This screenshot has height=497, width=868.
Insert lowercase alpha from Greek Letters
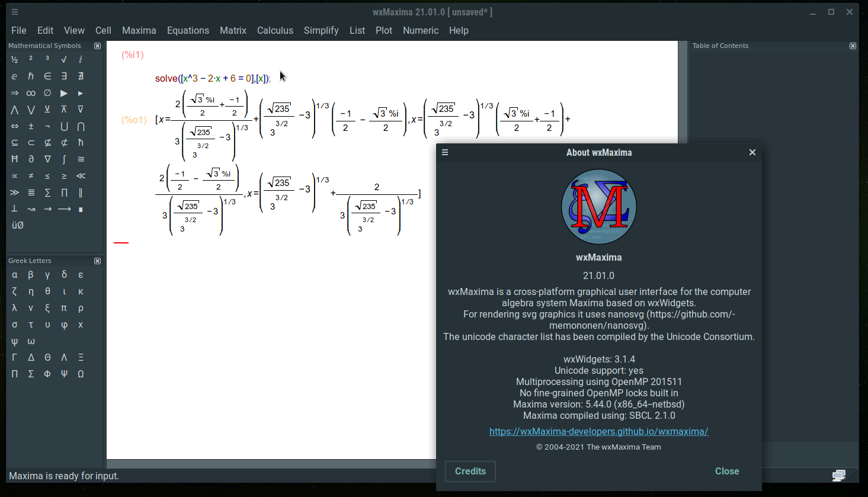[14, 275]
